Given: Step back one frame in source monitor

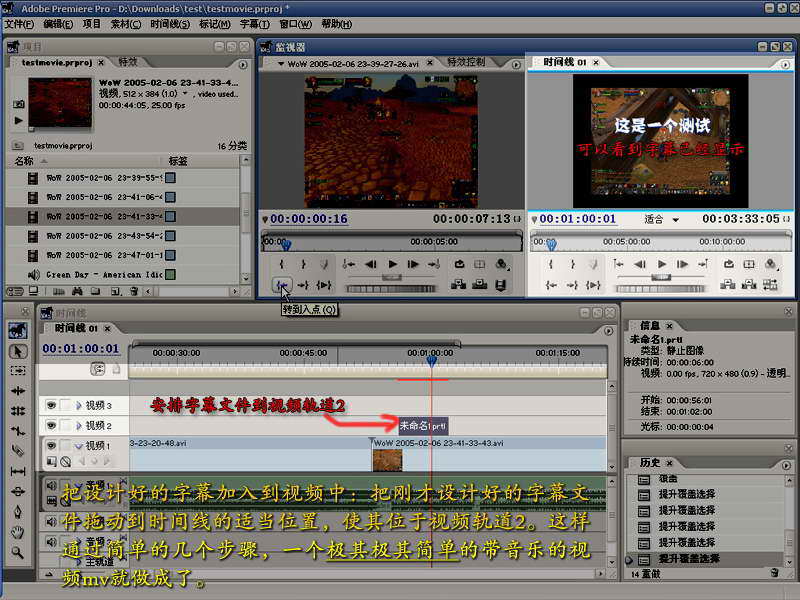Looking at the screenshot, I should (x=371, y=264).
